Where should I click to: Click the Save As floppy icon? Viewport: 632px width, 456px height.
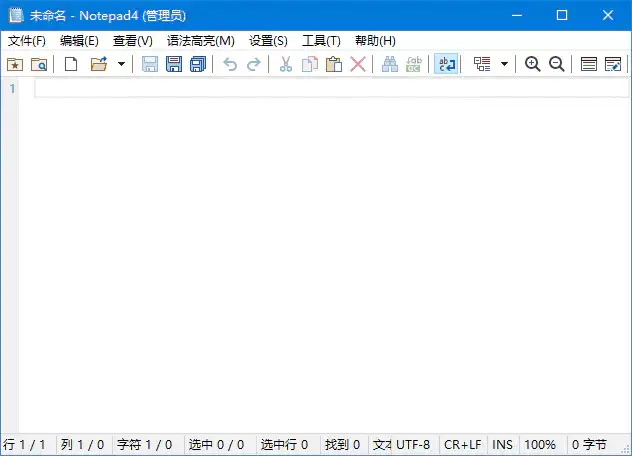[x=174, y=64]
